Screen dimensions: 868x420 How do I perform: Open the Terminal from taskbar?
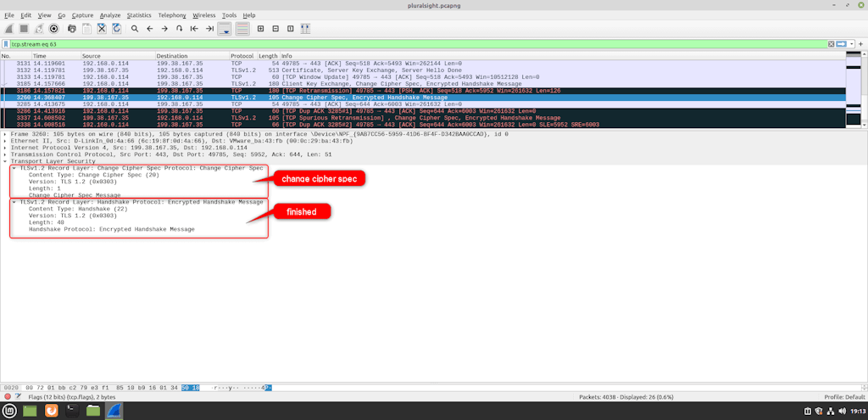tap(72, 412)
